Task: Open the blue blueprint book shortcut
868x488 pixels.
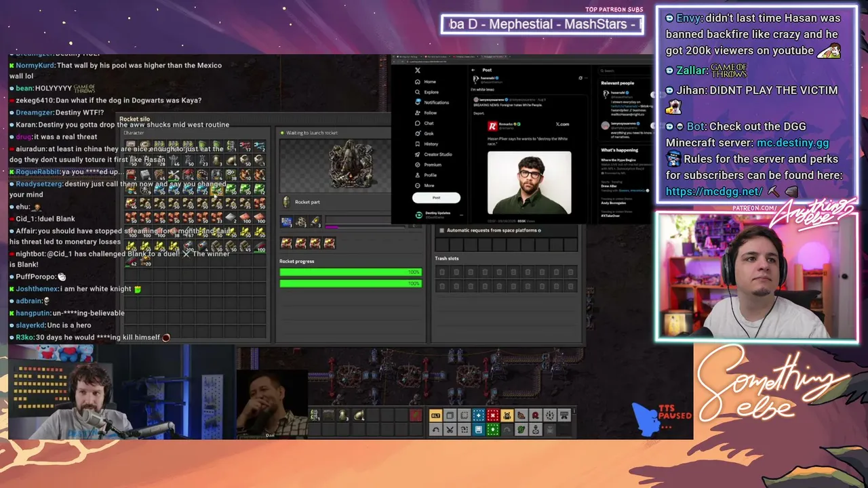Action: (479, 430)
